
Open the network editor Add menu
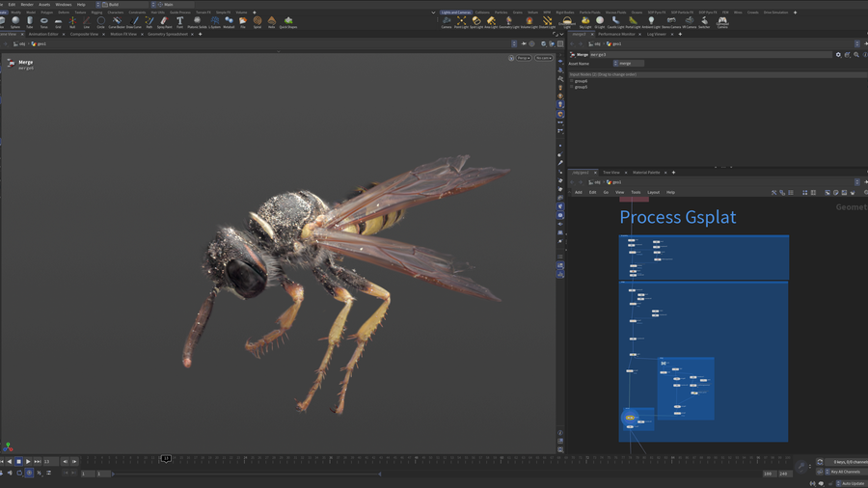click(x=578, y=193)
